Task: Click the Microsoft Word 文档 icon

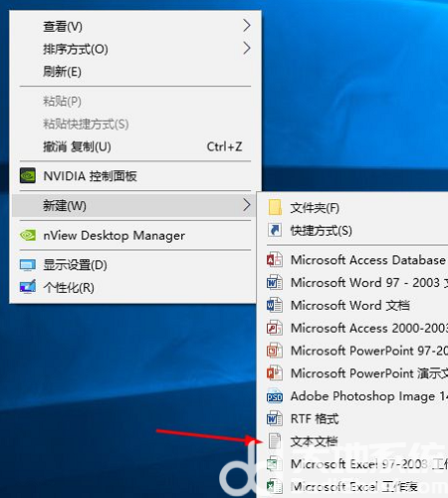Action: click(x=275, y=305)
